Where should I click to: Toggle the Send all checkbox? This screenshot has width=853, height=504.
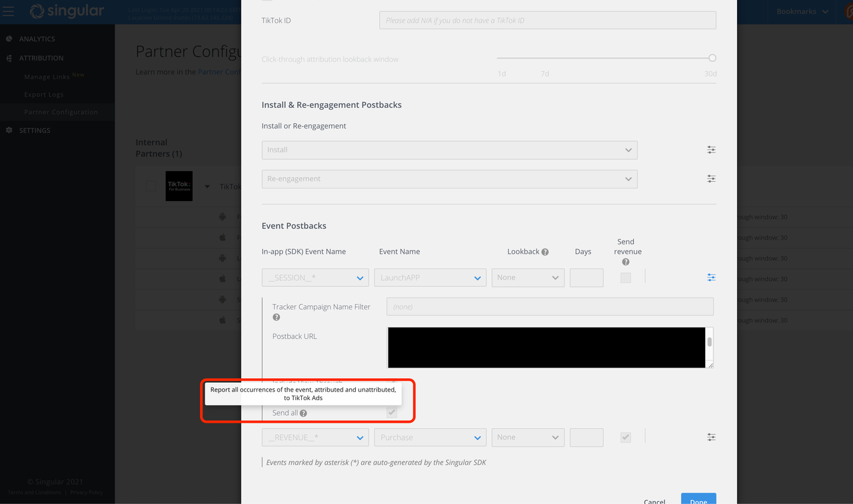[x=392, y=413]
